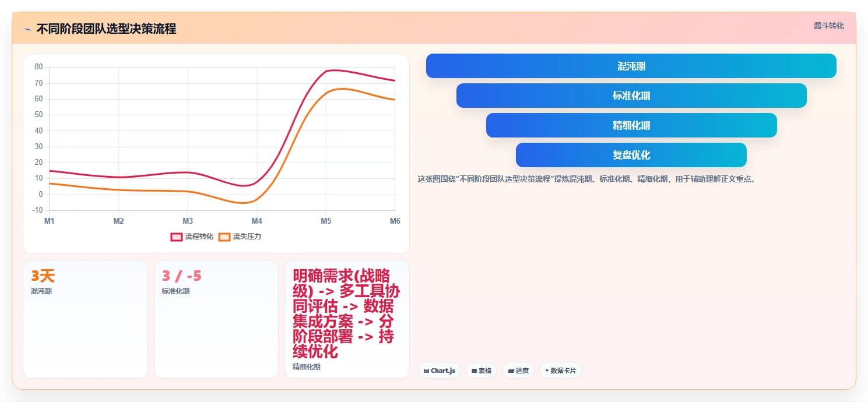Click the 标准化期 label under 3 / -5

(175, 291)
